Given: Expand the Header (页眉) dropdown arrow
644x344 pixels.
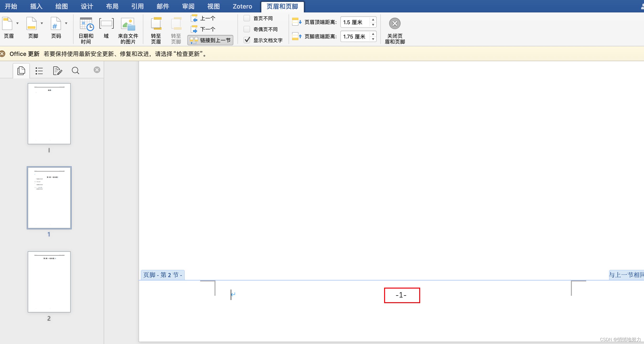Looking at the screenshot, I should point(17,23).
